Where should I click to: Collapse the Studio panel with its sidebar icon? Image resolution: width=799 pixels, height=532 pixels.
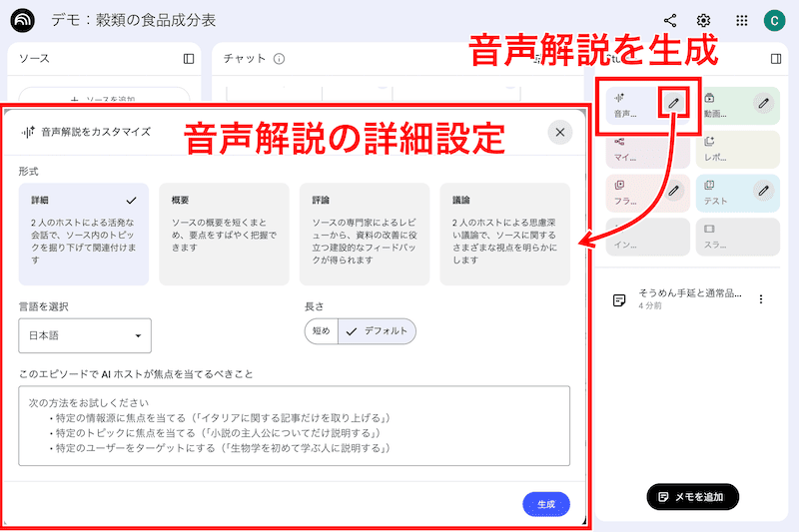pos(776,59)
